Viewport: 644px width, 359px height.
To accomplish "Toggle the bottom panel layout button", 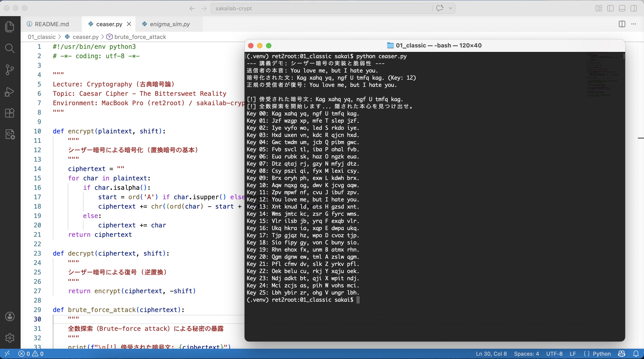I will pos(622,8).
